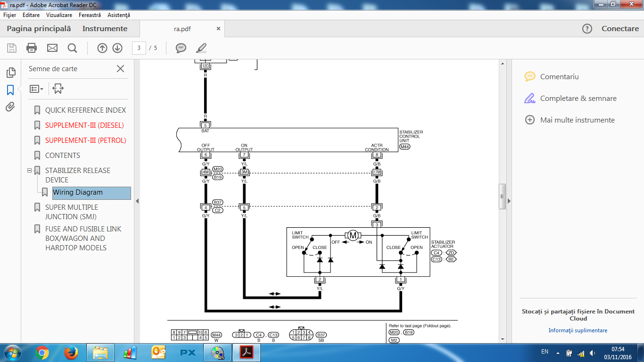Open the Vizualizare menu
Image resolution: width=644 pixels, height=362 pixels.
point(59,15)
